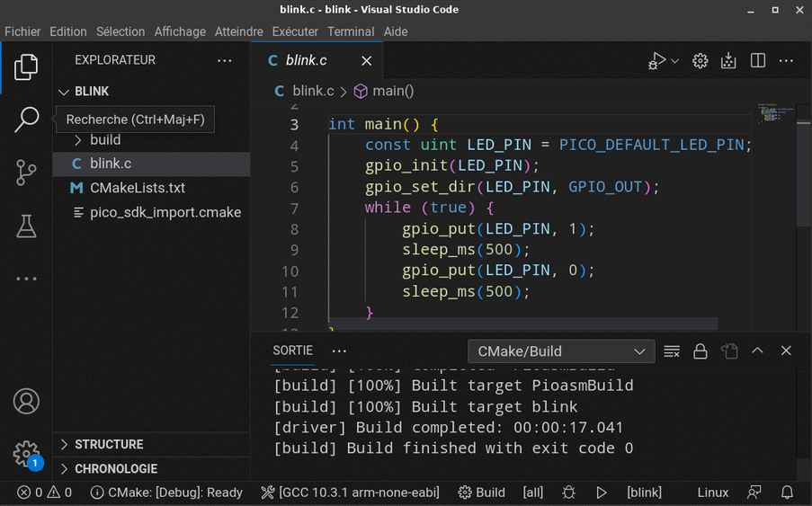This screenshot has height=506, width=812.
Task: Open run/debug dropdown arrow
Action: click(674, 61)
